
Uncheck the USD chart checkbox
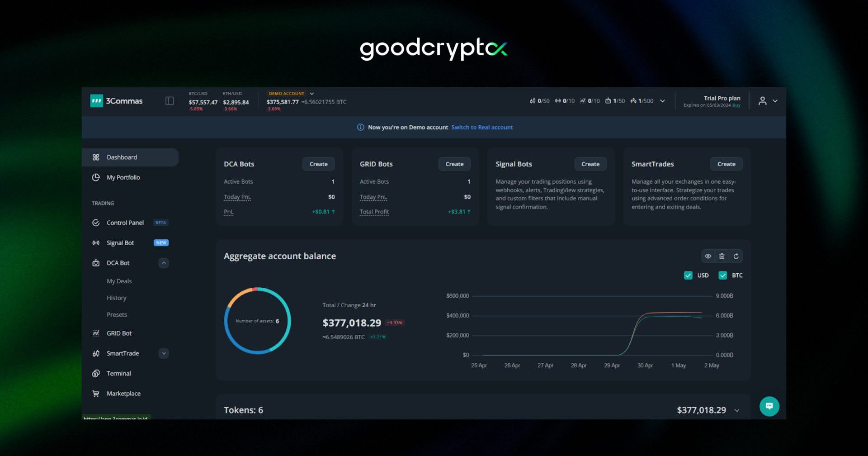pos(688,275)
